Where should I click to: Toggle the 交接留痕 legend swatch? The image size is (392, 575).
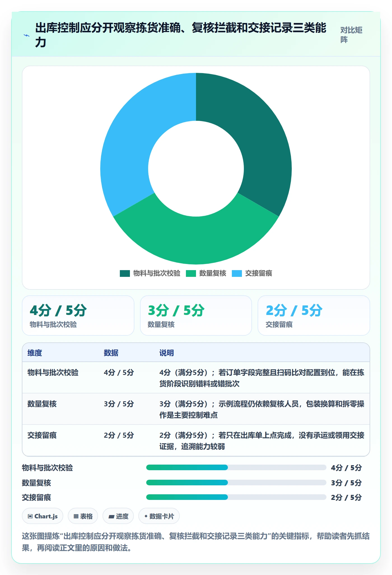pos(237,273)
